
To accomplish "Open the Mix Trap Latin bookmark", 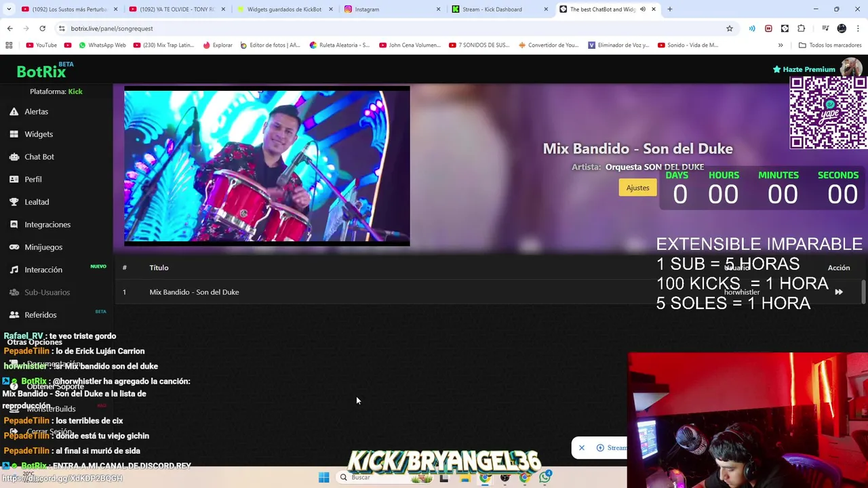I will 164,45.
